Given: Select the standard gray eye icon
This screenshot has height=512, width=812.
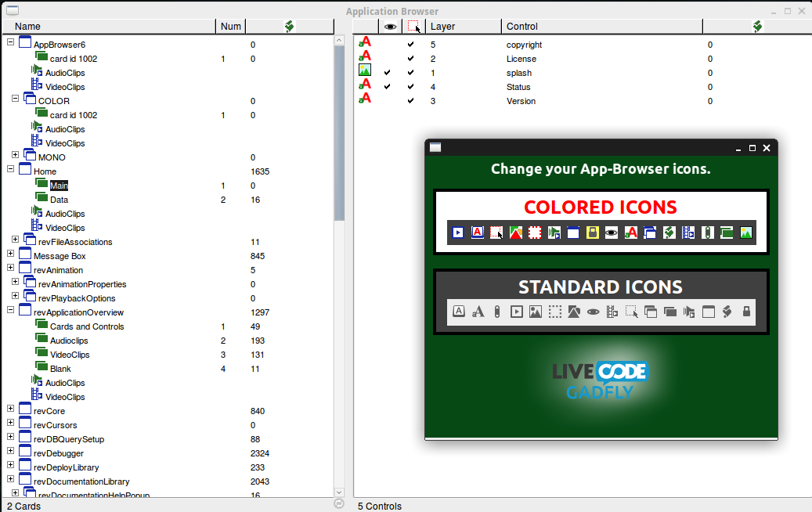Looking at the screenshot, I should coord(594,312).
